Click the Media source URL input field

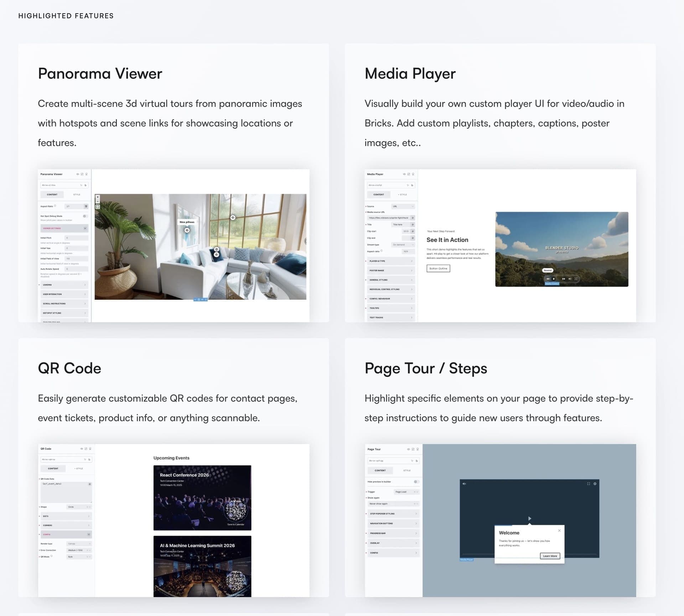coord(389,218)
